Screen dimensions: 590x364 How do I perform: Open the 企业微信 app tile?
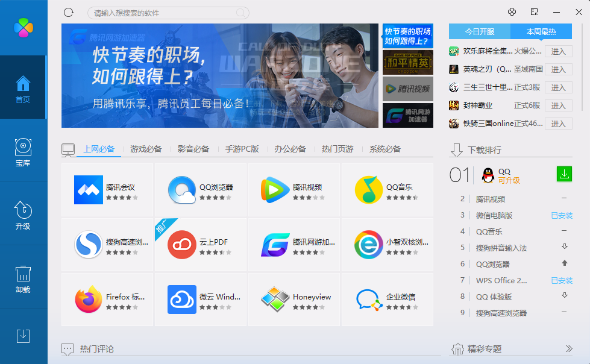coord(387,300)
